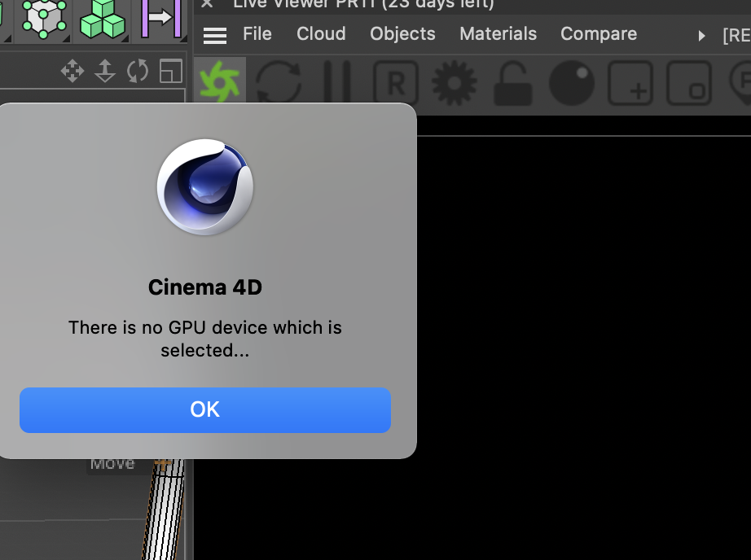Click the restart render circular arrows icon
The width and height of the screenshot is (751, 560).
tap(279, 82)
